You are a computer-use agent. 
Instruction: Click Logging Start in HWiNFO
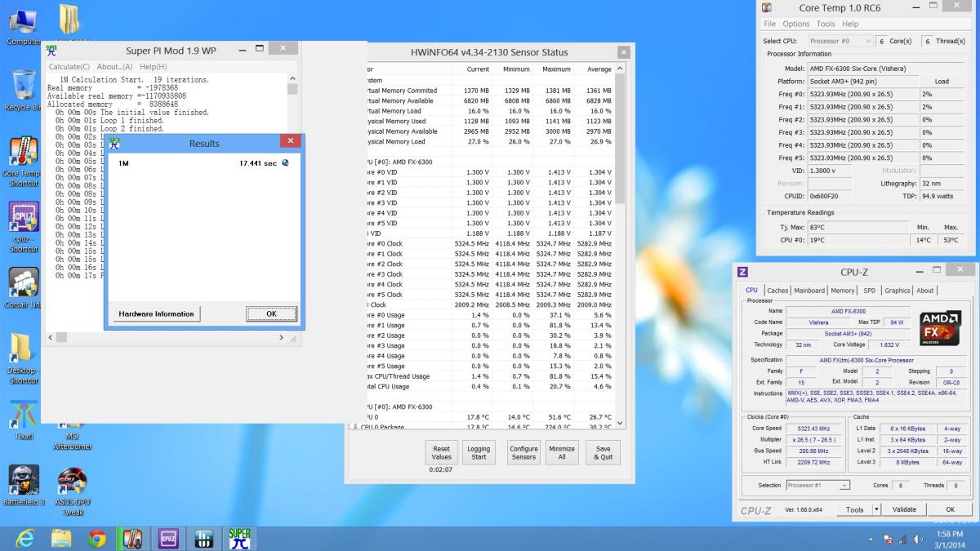coord(479,453)
